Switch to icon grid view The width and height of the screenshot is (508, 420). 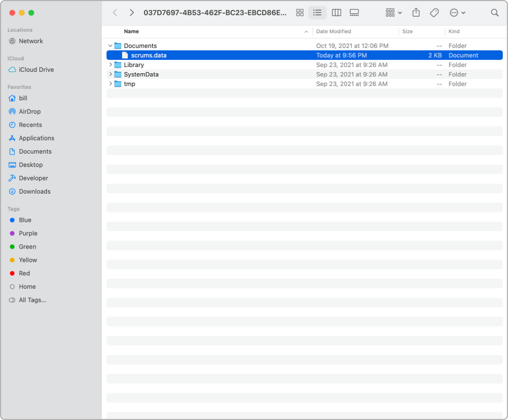point(300,13)
